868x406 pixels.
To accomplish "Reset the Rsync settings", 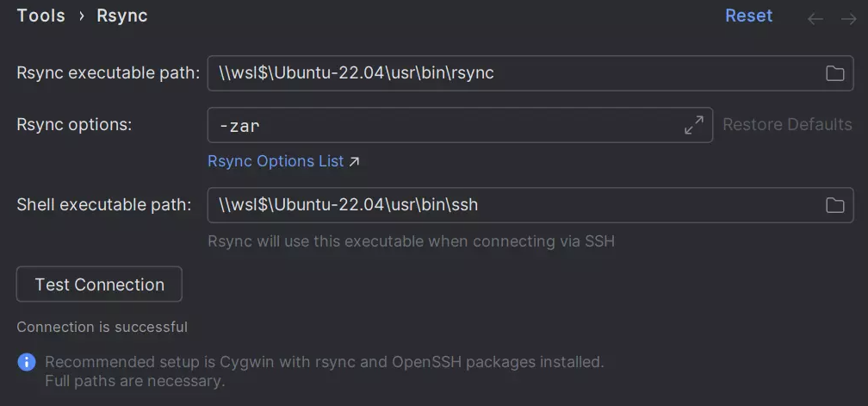I will click(748, 16).
